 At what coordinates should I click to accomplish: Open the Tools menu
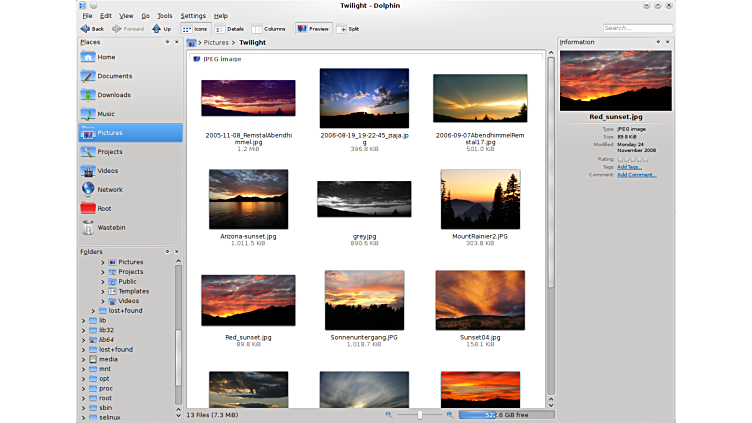tap(164, 16)
